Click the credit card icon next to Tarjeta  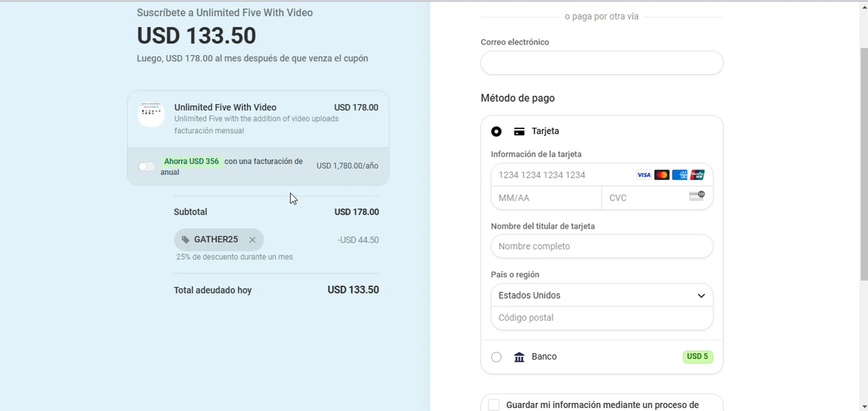519,131
